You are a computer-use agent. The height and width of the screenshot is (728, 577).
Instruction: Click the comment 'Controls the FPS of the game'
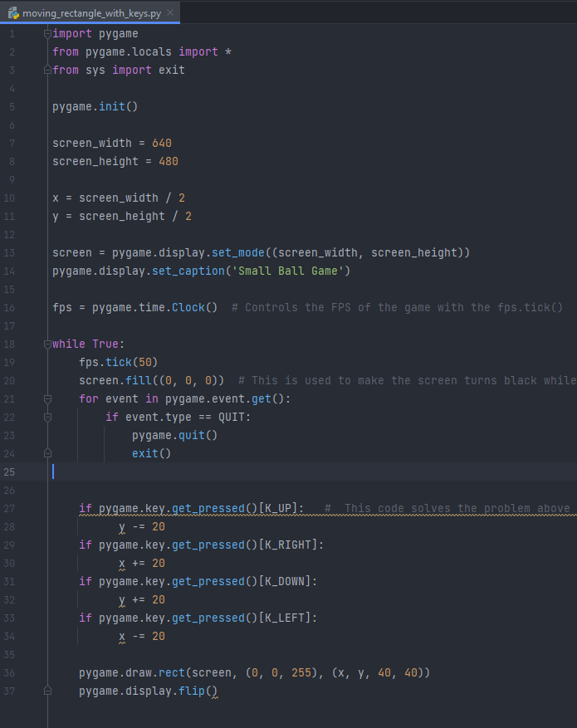click(315, 307)
